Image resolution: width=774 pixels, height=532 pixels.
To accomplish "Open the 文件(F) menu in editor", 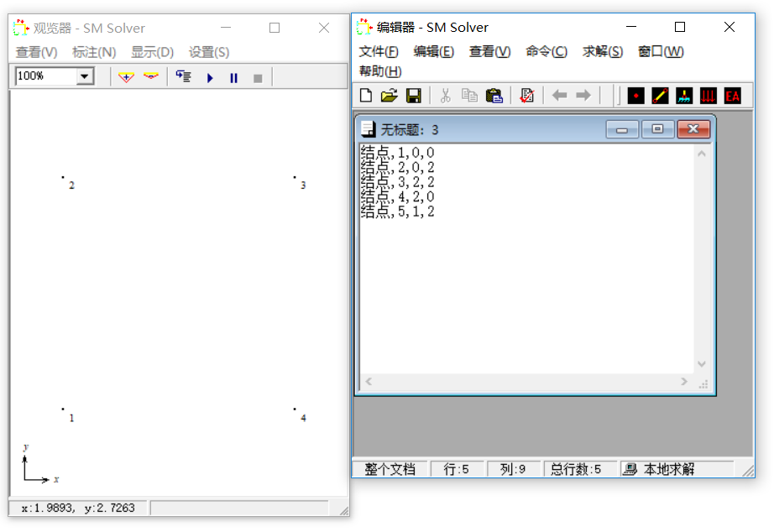I will click(379, 51).
